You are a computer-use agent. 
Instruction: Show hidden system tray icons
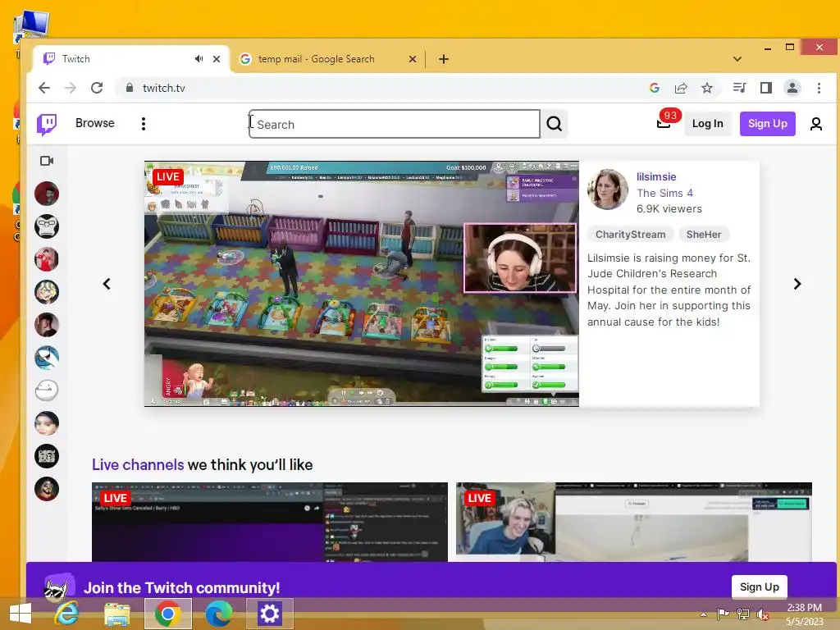click(x=703, y=614)
